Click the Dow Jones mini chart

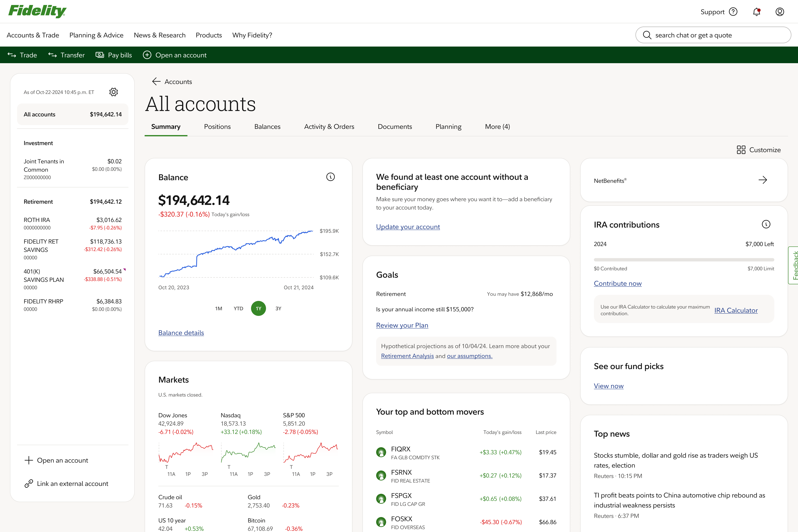point(186,453)
